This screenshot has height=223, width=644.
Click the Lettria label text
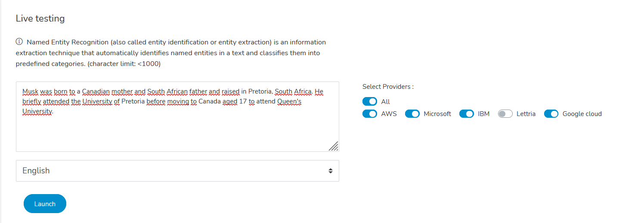click(x=526, y=114)
